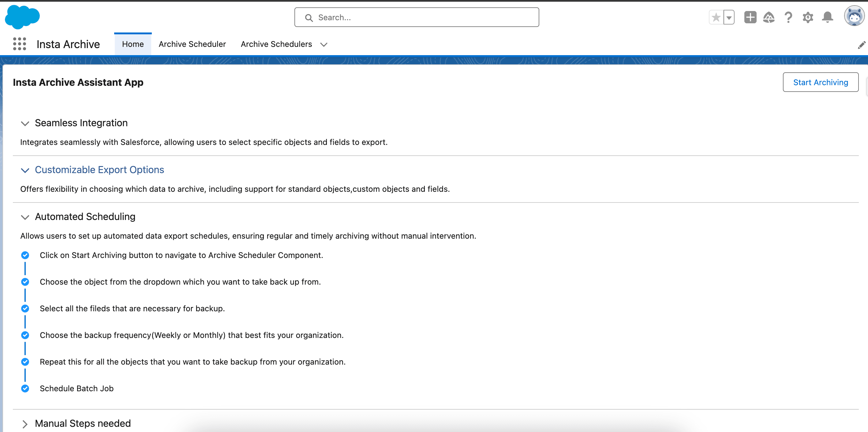This screenshot has width=868, height=432.
Task: Click the pencil icon to edit navigation
Action: (x=861, y=45)
